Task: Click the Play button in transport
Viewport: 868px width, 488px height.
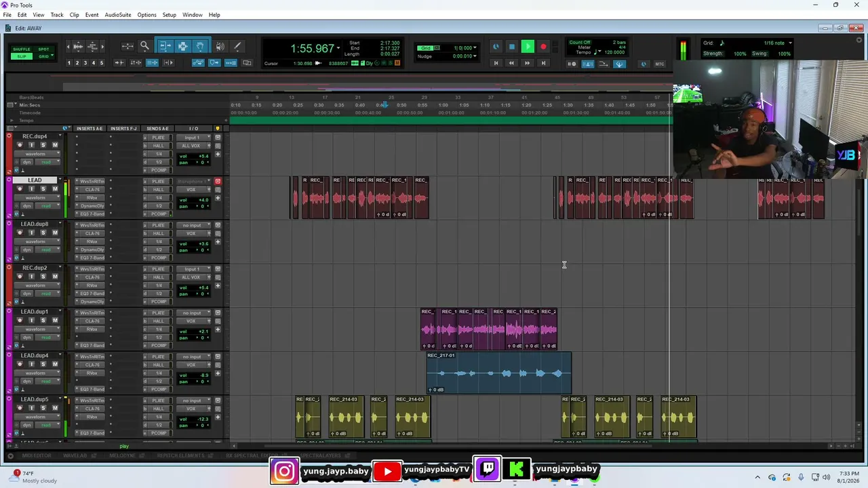Action: coord(527,47)
